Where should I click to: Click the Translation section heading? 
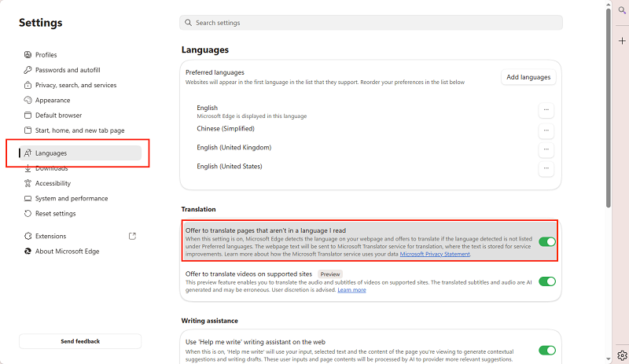point(198,209)
